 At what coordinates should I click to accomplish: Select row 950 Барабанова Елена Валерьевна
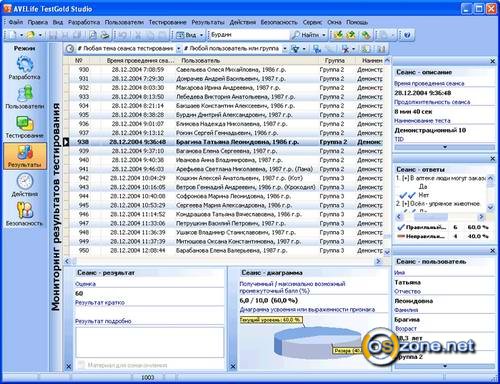click(x=226, y=250)
